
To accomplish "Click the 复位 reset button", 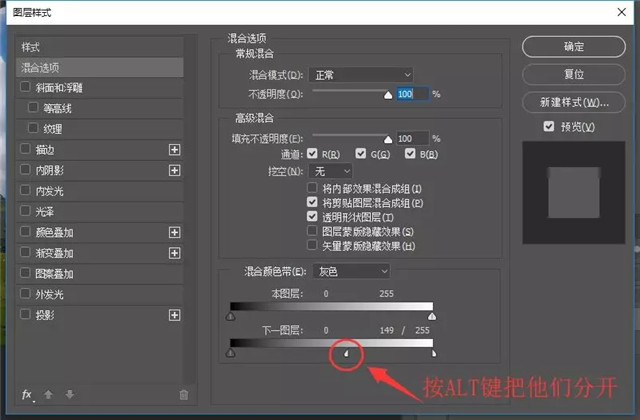I will click(x=573, y=74).
